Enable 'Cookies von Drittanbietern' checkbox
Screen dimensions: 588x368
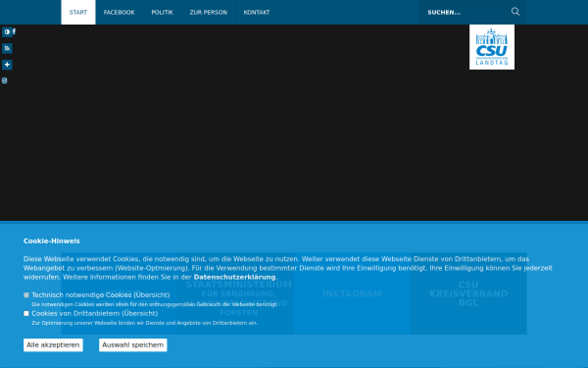pos(26,314)
